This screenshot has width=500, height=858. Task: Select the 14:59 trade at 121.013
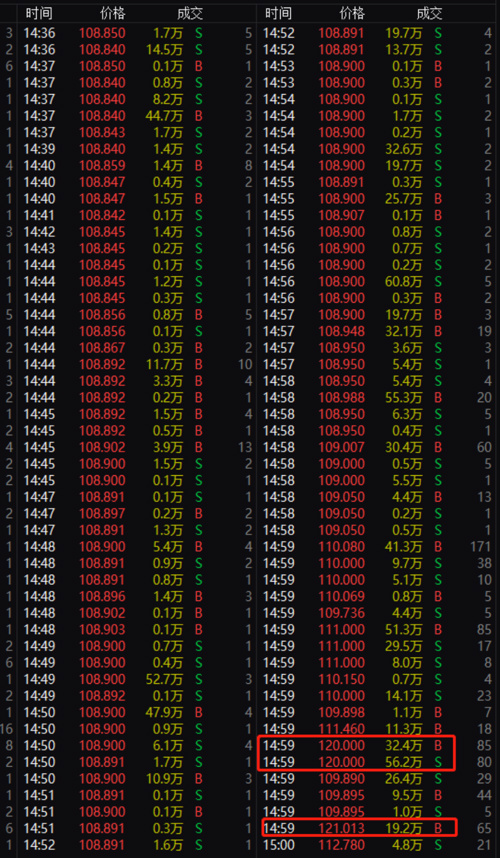coord(377,827)
